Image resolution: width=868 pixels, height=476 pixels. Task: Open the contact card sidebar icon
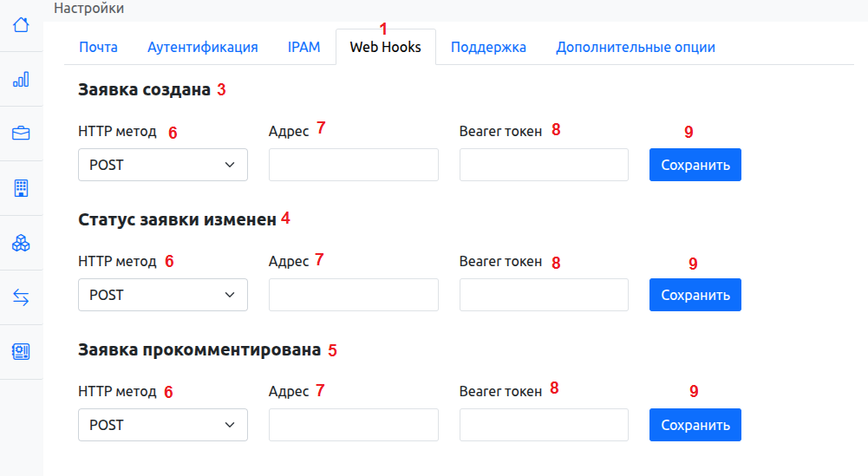pyautogui.click(x=21, y=351)
